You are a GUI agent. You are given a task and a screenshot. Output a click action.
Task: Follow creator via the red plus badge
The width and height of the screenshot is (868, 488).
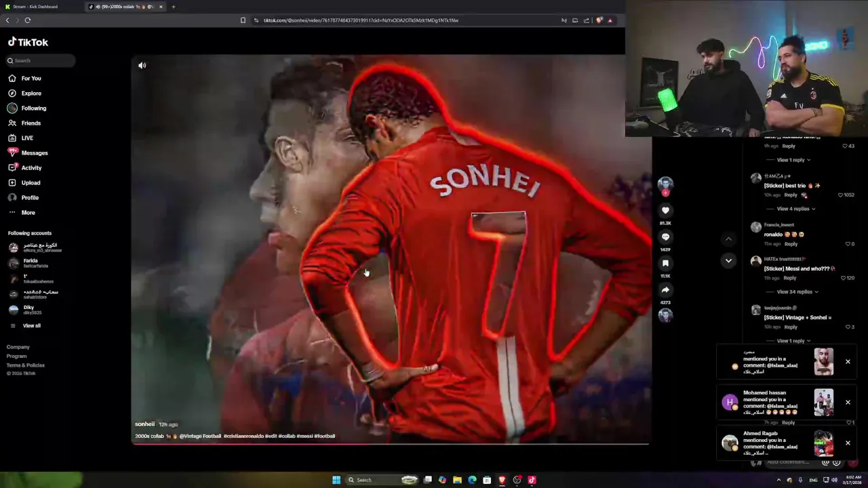pyautogui.click(x=665, y=193)
